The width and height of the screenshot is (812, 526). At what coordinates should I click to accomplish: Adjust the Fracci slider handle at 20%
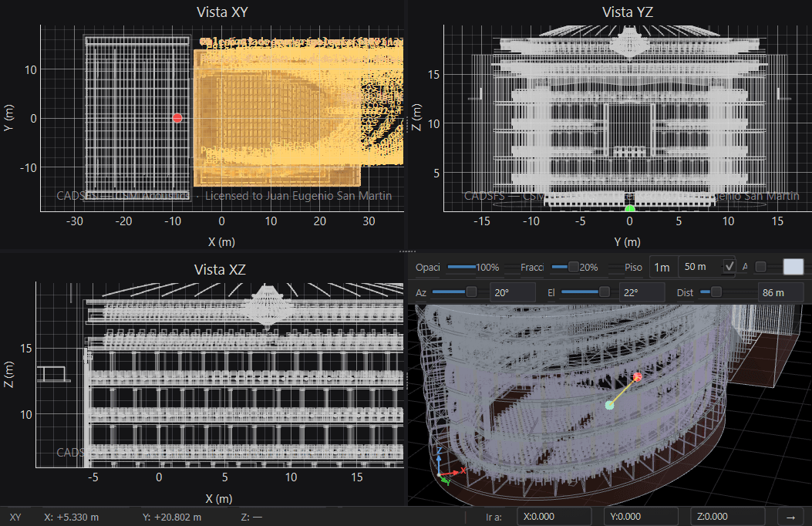coord(573,267)
